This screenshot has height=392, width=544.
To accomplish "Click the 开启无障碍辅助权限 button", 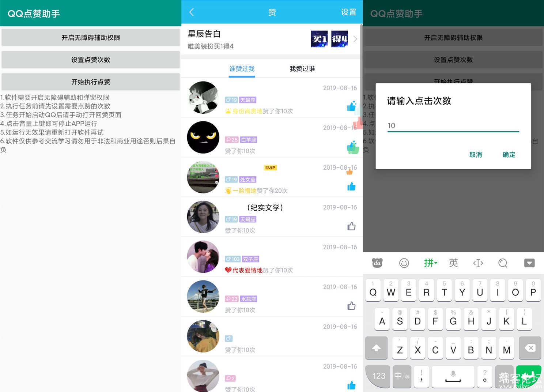I will coord(91,38).
